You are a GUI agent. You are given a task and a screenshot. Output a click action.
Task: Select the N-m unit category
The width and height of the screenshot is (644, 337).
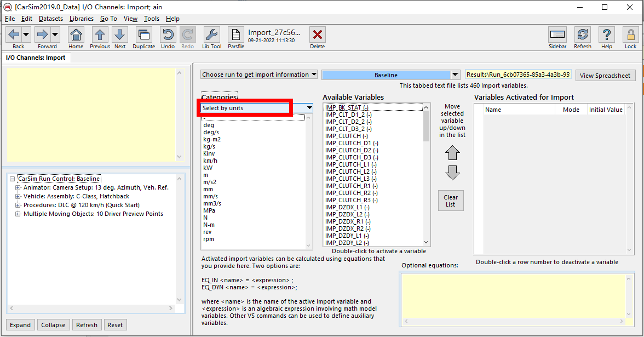(x=209, y=225)
